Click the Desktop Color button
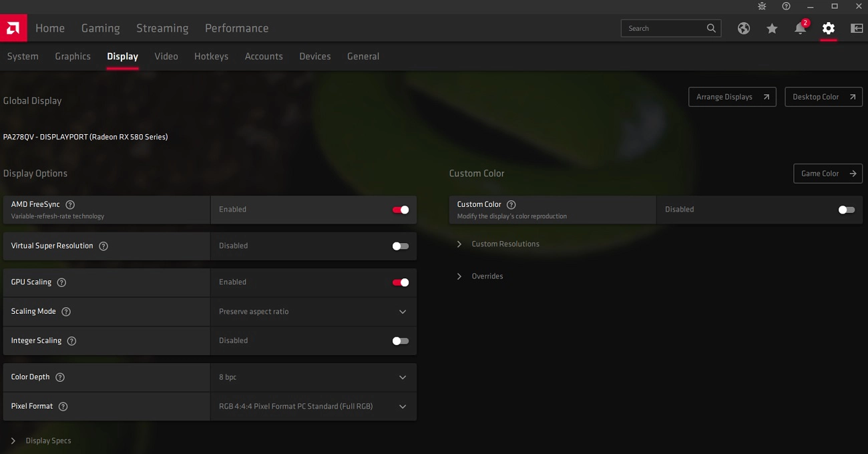The height and width of the screenshot is (454, 868). coord(824,97)
